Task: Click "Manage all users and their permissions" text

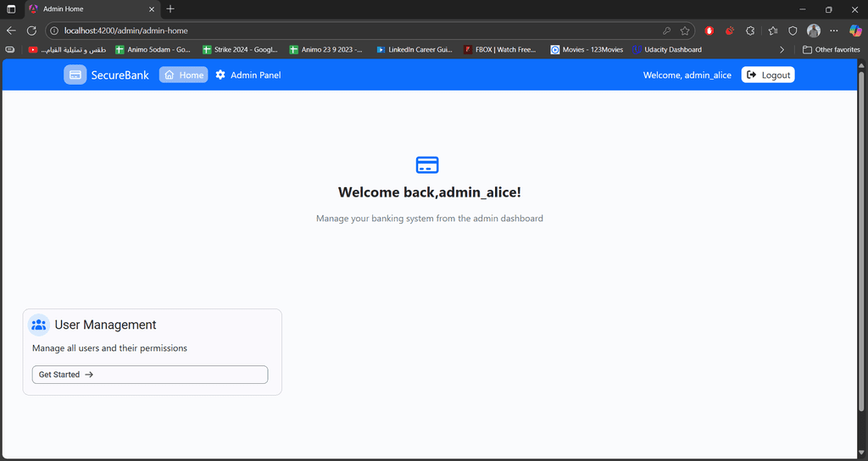Action: pyautogui.click(x=109, y=348)
